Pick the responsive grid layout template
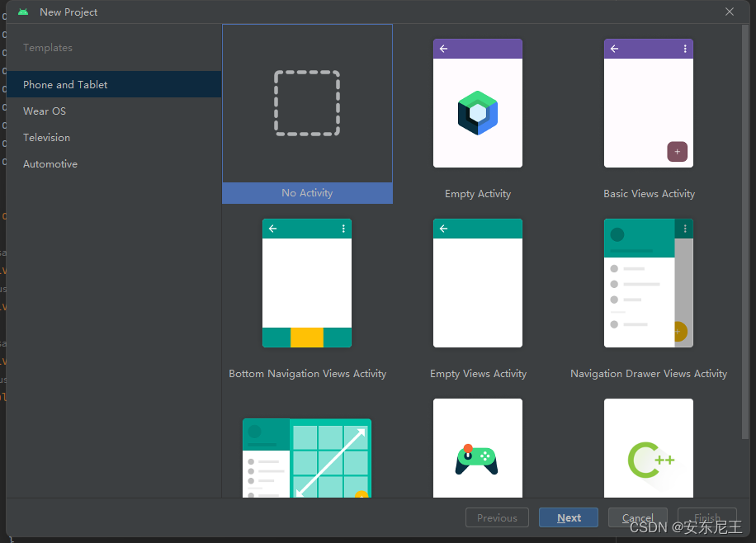The image size is (756, 543). [x=307, y=458]
